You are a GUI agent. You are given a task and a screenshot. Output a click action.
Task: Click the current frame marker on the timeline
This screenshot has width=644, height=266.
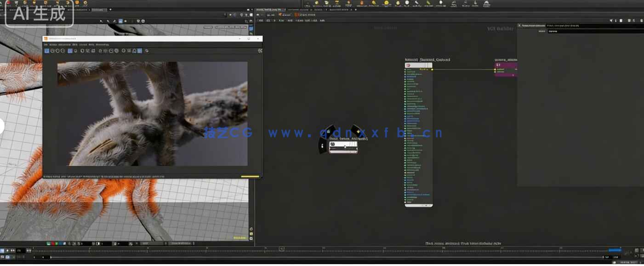(282, 249)
